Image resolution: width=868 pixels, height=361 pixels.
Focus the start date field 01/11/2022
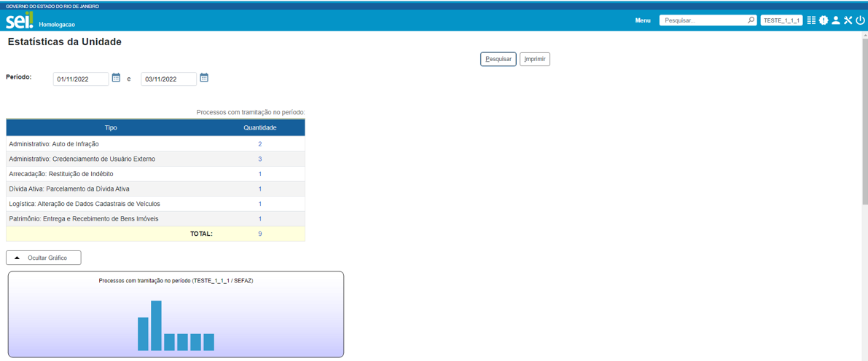tap(80, 79)
